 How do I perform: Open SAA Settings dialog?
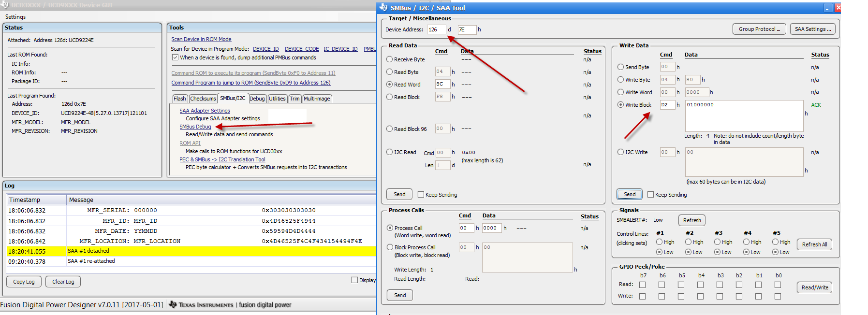[813, 29]
